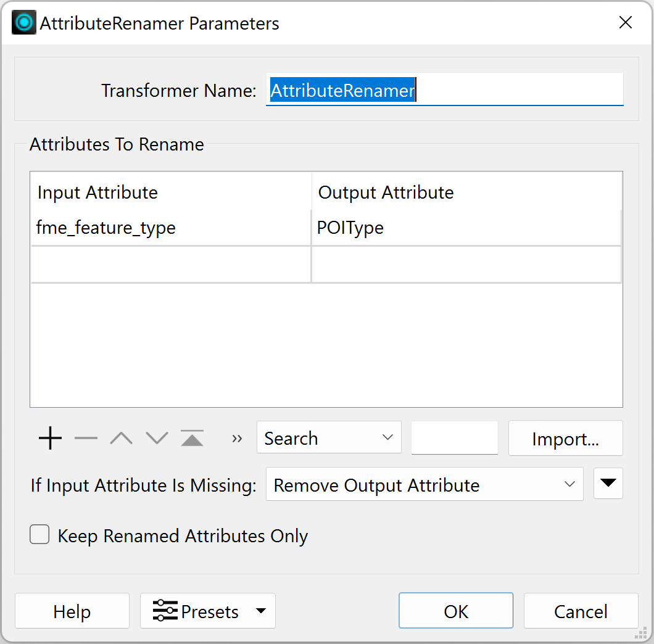
Task: Open black arrow menu beside missing-attribute option
Action: pos(608,484)
